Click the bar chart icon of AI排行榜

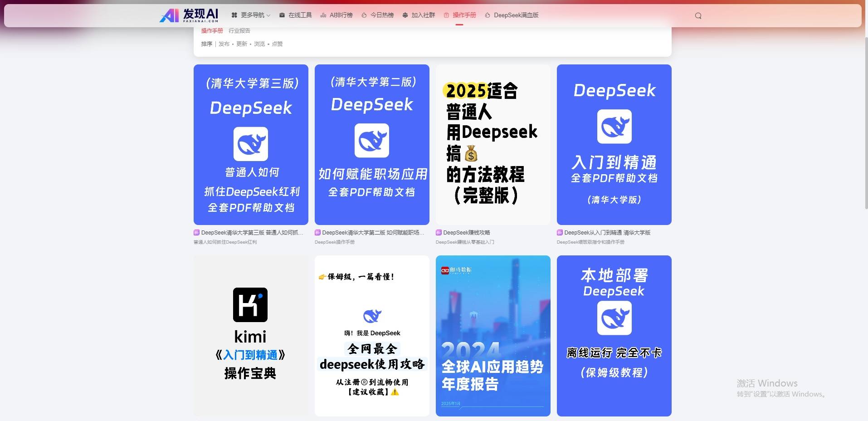coord(323,15)
